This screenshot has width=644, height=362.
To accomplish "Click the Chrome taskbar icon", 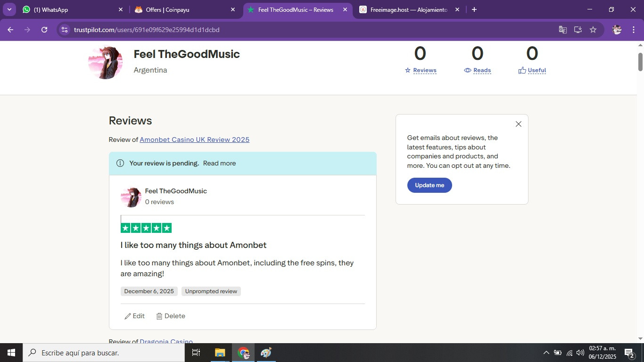I will coord(243,353).
